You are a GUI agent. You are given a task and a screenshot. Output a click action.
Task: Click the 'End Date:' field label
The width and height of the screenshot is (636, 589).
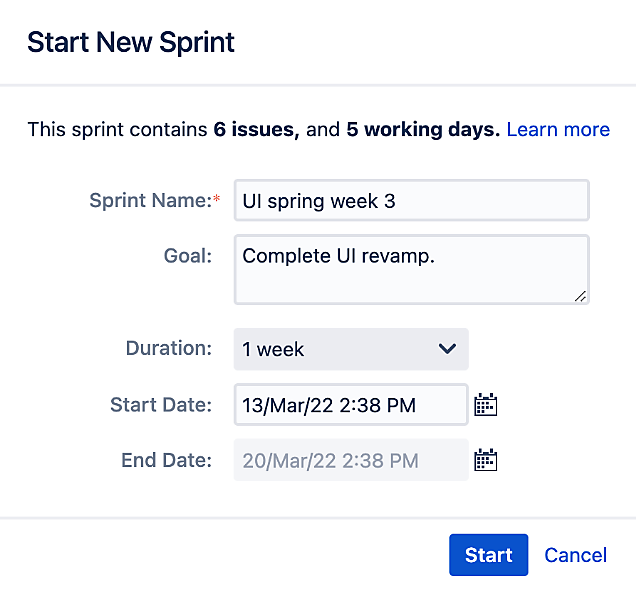[x=167, y=460]
